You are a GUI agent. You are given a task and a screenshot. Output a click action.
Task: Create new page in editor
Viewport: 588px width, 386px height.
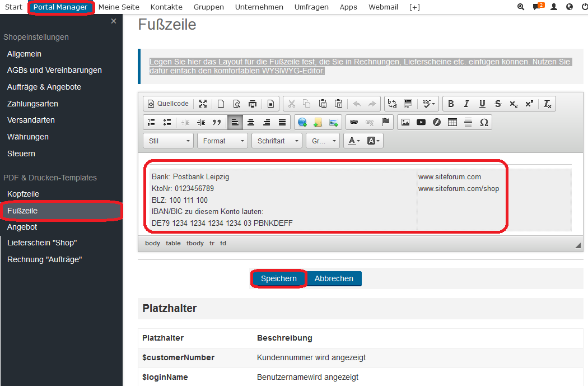click(221, 104)
